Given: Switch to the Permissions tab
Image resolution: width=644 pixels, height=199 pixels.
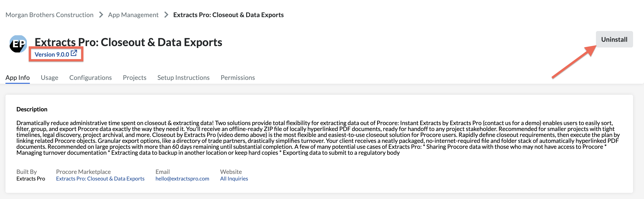Looking at the screenshot, I should (x=237, y=78).
